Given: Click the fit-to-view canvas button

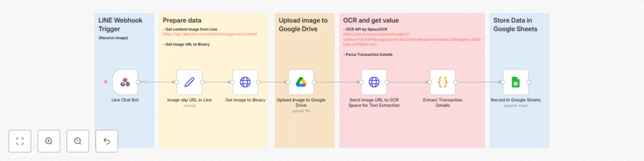Looking at the screenshot, I should pyautogui.click(x=20, y=141).
